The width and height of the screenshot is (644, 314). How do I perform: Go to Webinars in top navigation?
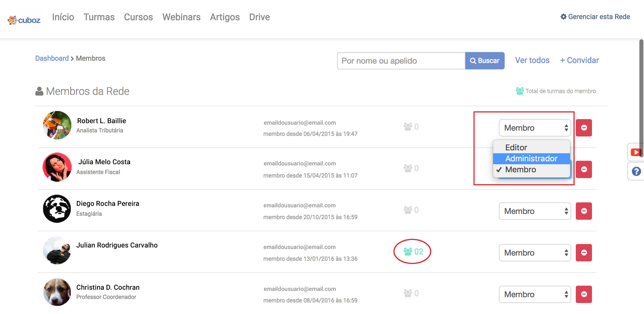click(x=181, y=17)
